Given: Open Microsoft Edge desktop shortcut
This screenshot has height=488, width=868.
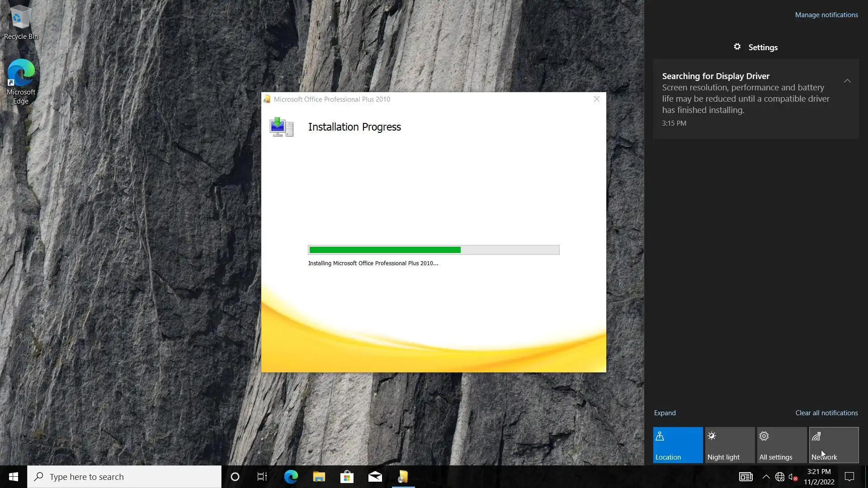Looking at the screenshot, I should click(20, 81).
